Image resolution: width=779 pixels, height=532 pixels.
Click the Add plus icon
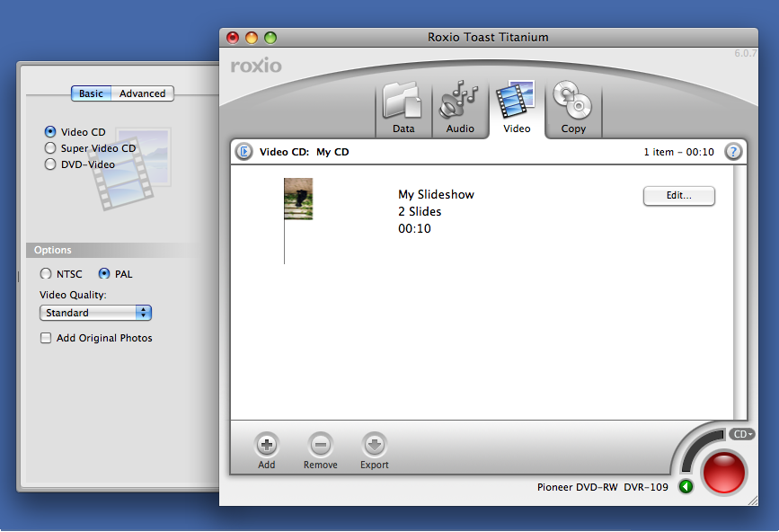point(267,444)
